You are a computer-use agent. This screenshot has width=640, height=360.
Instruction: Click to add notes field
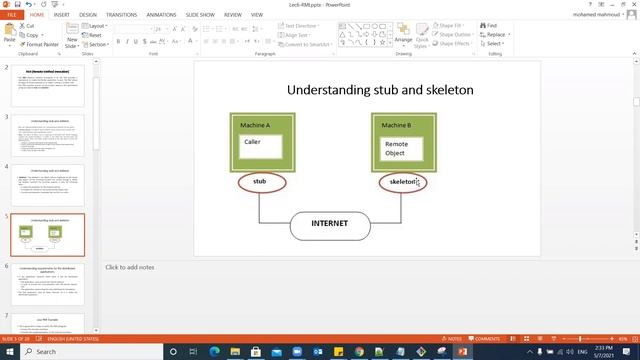pyautogui.click(x=130, y=267)
